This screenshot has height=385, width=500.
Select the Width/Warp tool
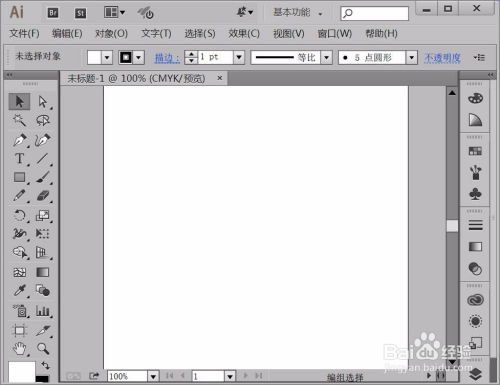click(x=19, y=234)
